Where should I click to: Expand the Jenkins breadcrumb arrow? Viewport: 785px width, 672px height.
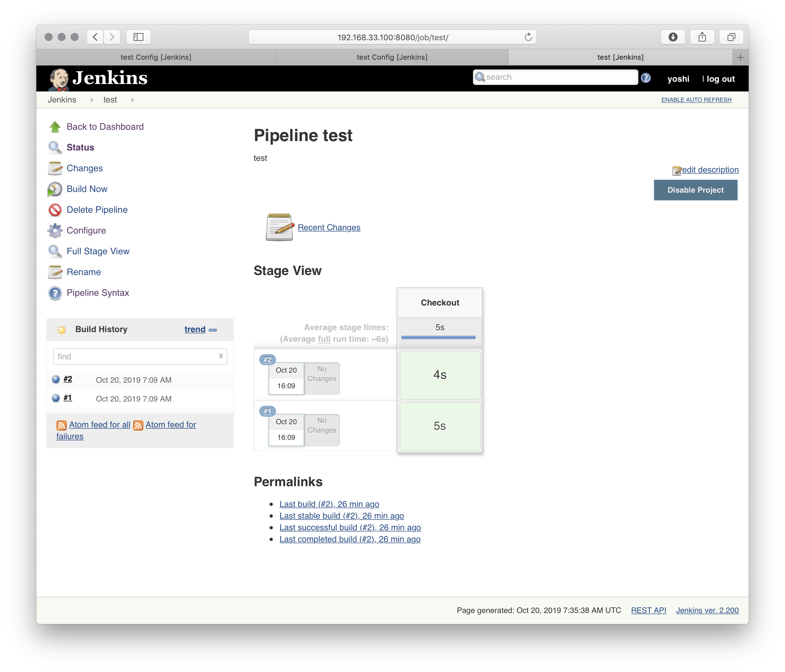[92, 100]
